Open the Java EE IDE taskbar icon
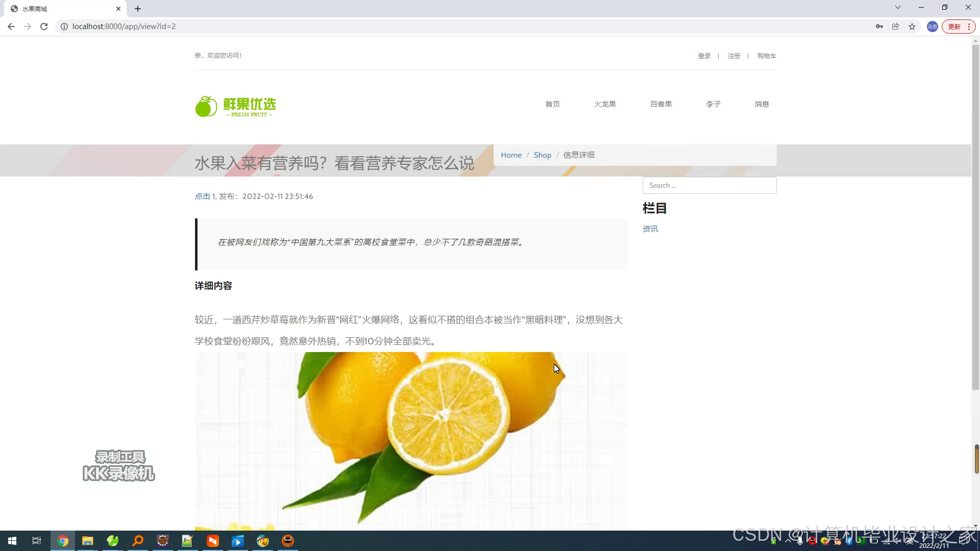This screenshot has height=551, width=980. click(163, 541)
